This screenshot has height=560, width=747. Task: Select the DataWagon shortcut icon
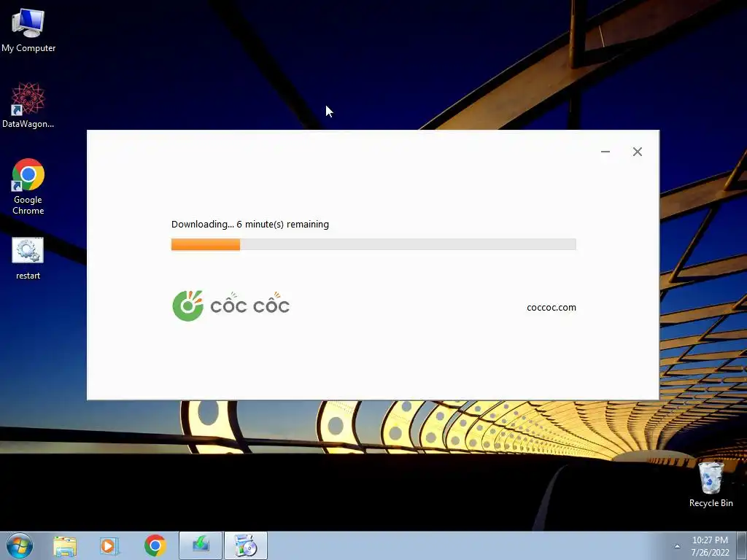pyautogui.click(x=28, y=106)
